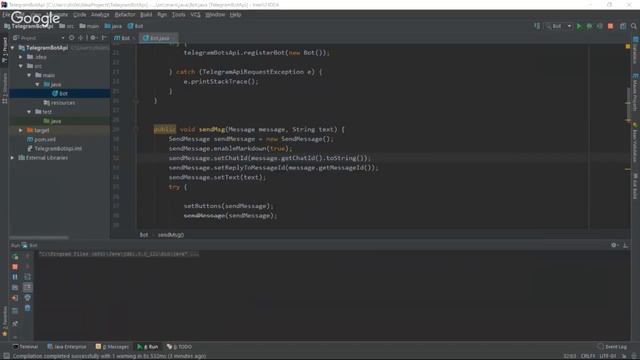Pin the Run tab with pin icon
The width and height of the screenshot is (640, 360).
tap(15, 324)
